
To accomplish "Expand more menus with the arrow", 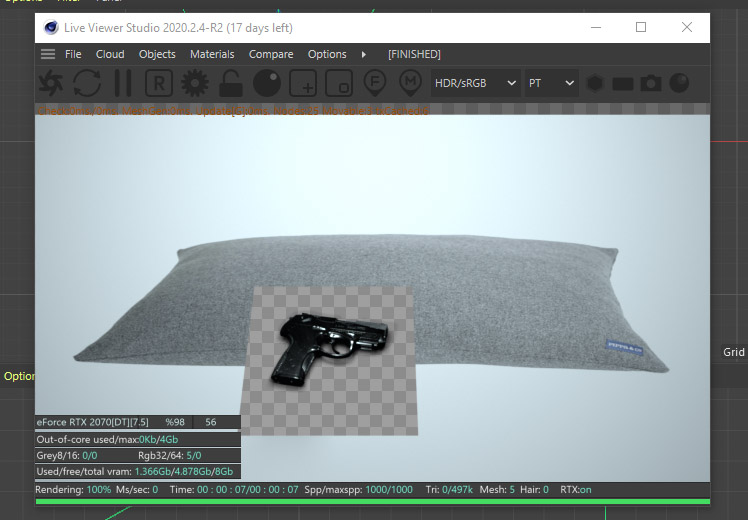I will (x=364, y=54).
